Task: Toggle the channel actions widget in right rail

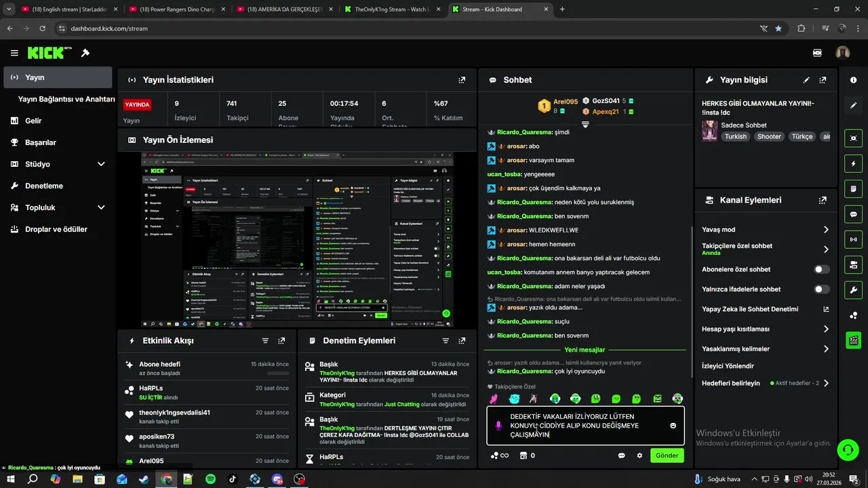Action: pos(853,264)
